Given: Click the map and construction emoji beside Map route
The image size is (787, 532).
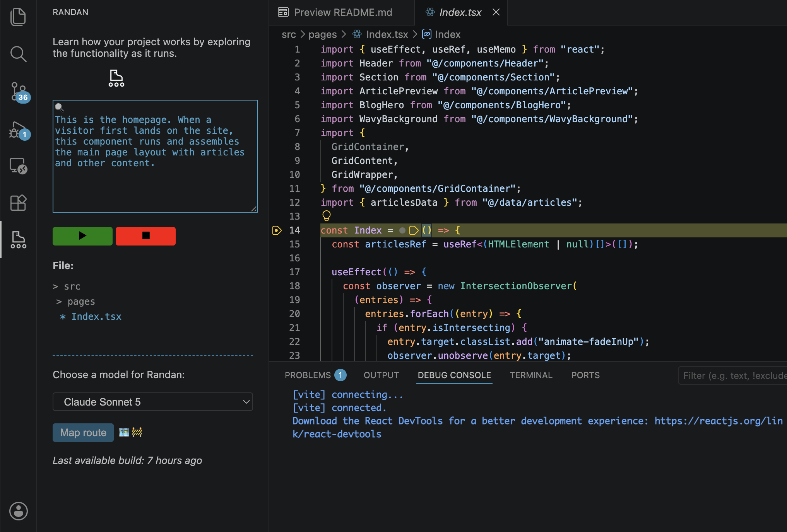Looking at the screenshot, I should (131, 432).
